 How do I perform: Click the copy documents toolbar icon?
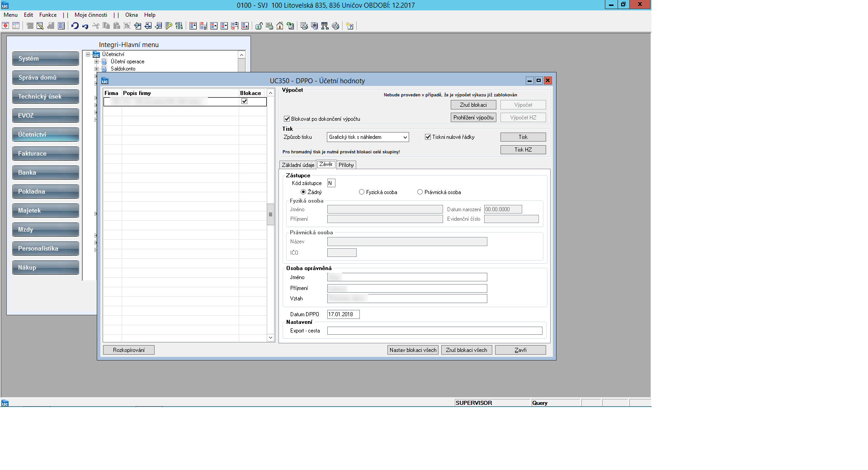click(106, 26)
